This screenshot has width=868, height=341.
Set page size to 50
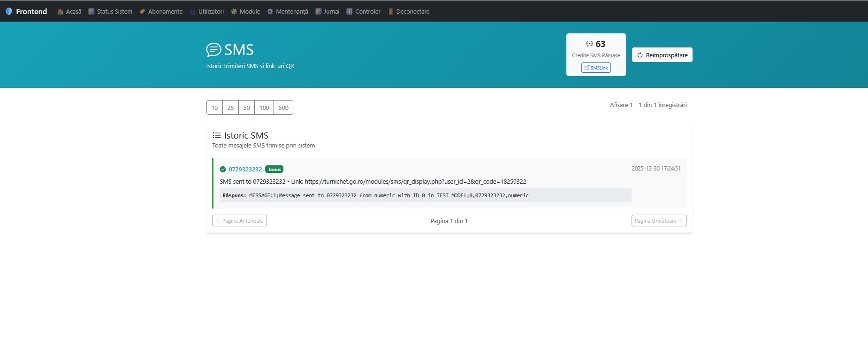point(246,108)
